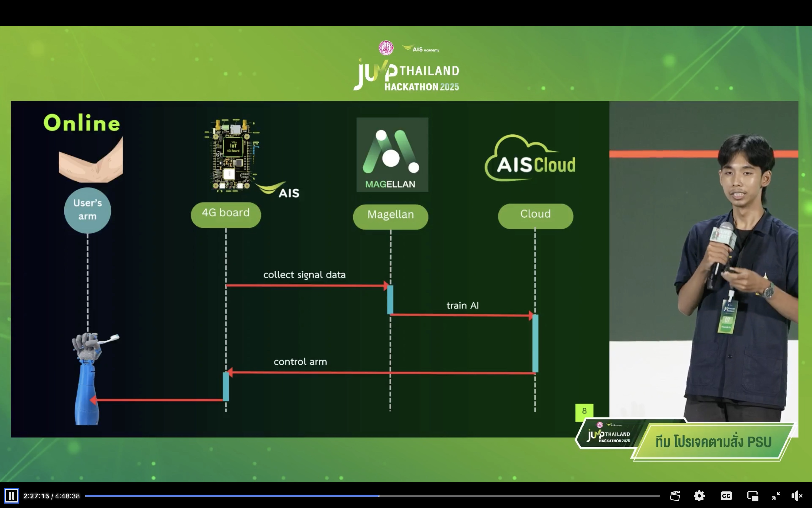Exit fullscreen with the collapse arrows

(x=776, y=496)
